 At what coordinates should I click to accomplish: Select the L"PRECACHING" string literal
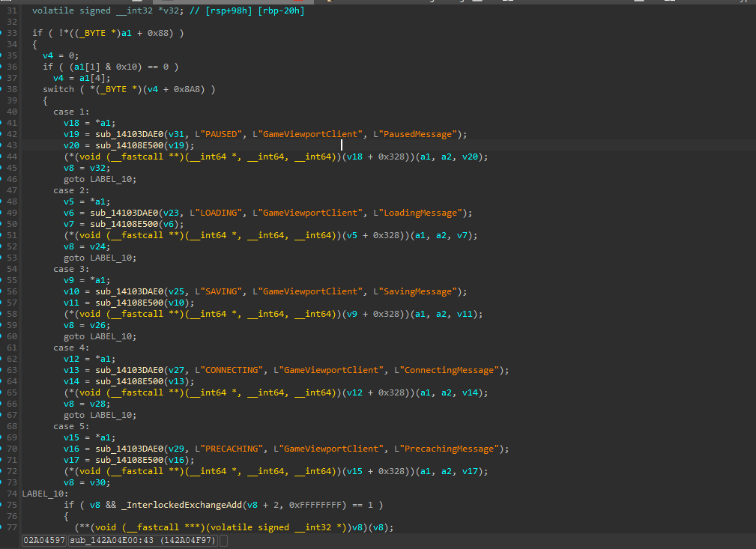(229, 449)
